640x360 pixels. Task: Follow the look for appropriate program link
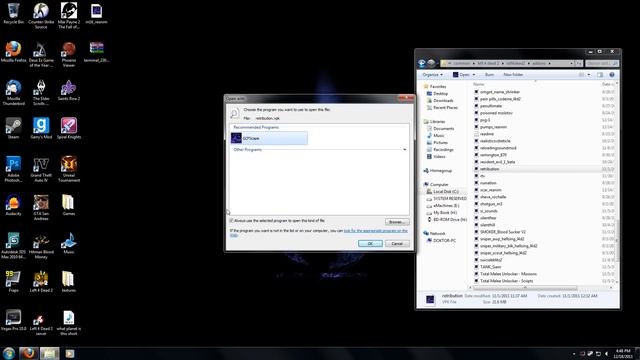click(376, 231)
